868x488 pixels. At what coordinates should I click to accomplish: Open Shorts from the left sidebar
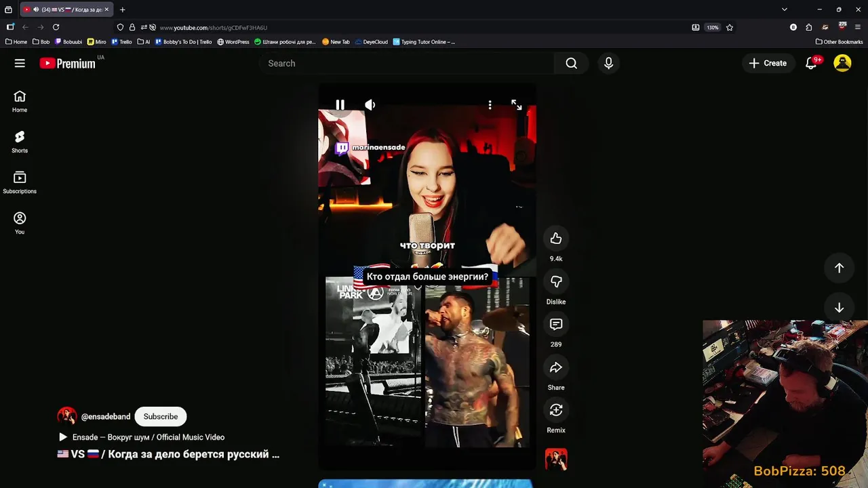pos(20,142)
